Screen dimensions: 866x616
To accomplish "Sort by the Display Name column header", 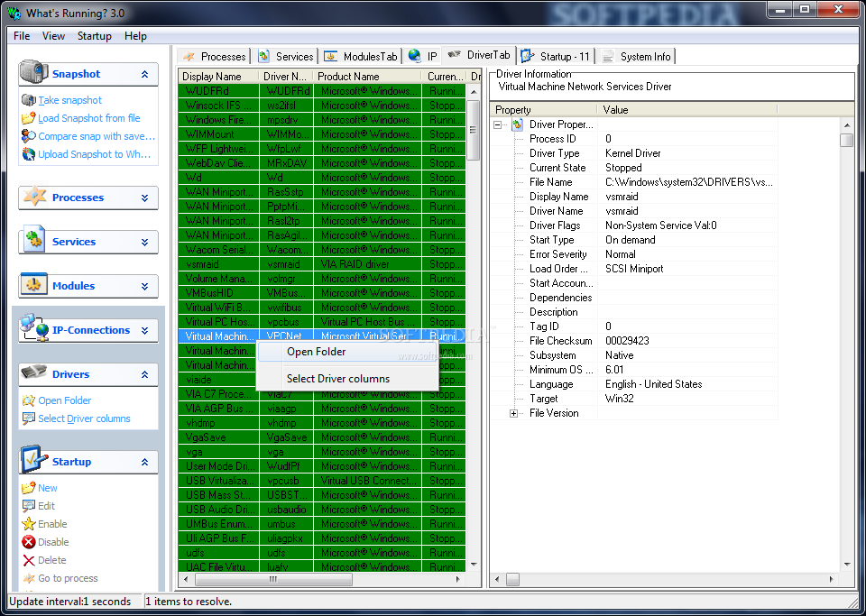I will coord(218,76).
